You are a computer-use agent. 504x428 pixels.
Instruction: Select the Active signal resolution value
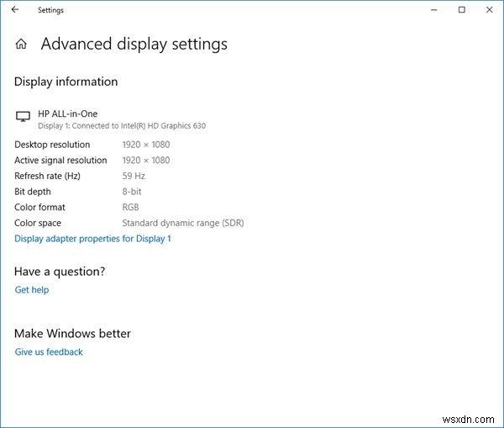point(146,161)
